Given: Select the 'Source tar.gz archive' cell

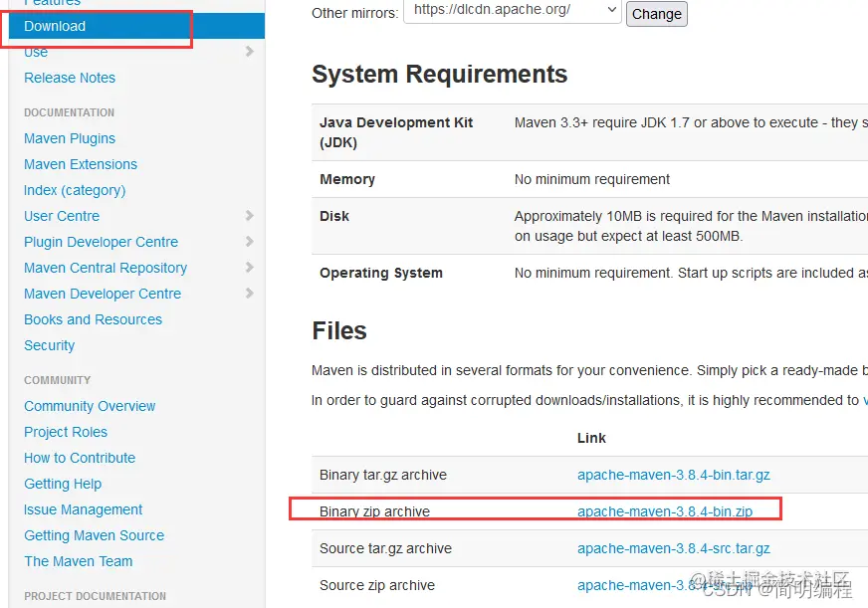Looking at the screenshot, I should (386, 548).
